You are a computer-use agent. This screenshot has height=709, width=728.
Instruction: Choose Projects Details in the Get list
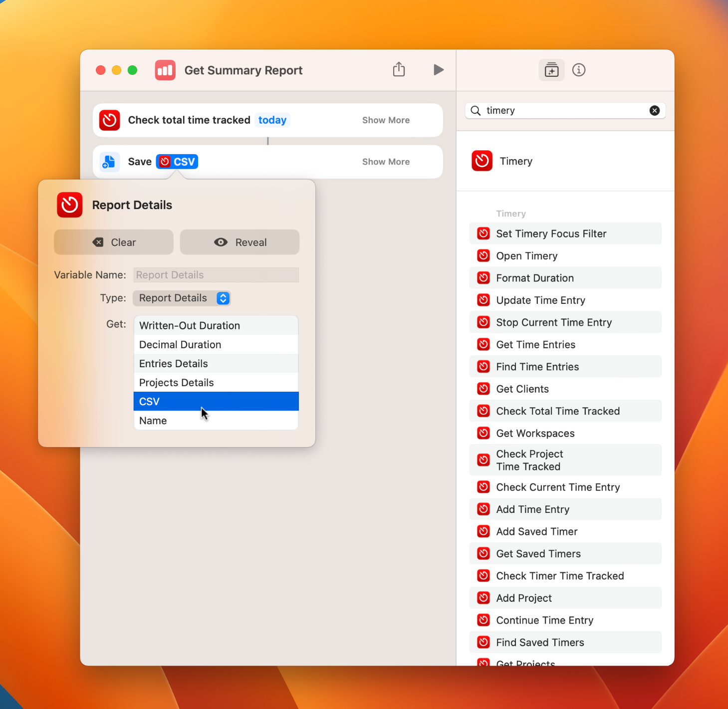point(216,383)
